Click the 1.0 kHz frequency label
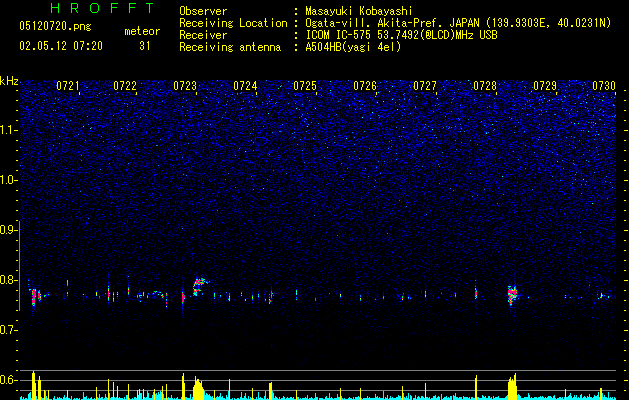Screen dimensions: 629x400 pos(9,180)
